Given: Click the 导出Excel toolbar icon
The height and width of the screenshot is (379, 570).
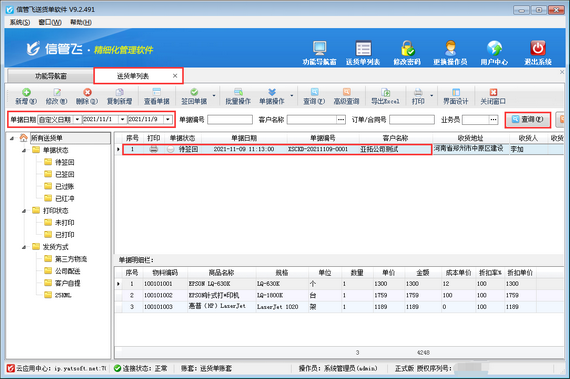Looking at the screenshot, I should click(x=385, y=92).
